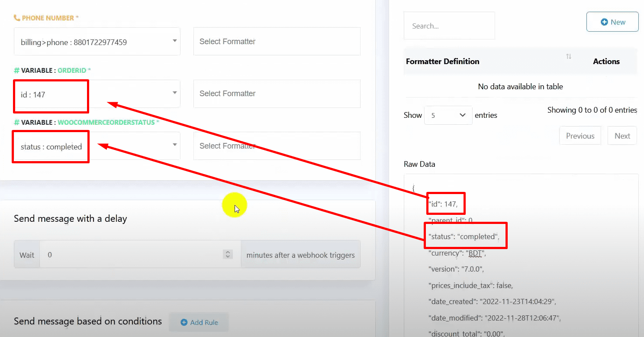Click the plus icon in Add Rule

coord(184,322)
